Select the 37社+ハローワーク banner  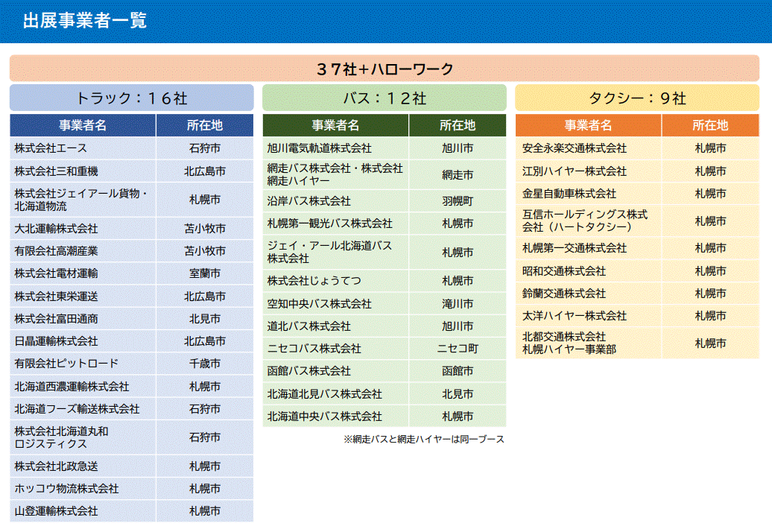click(x=384, y=69)
